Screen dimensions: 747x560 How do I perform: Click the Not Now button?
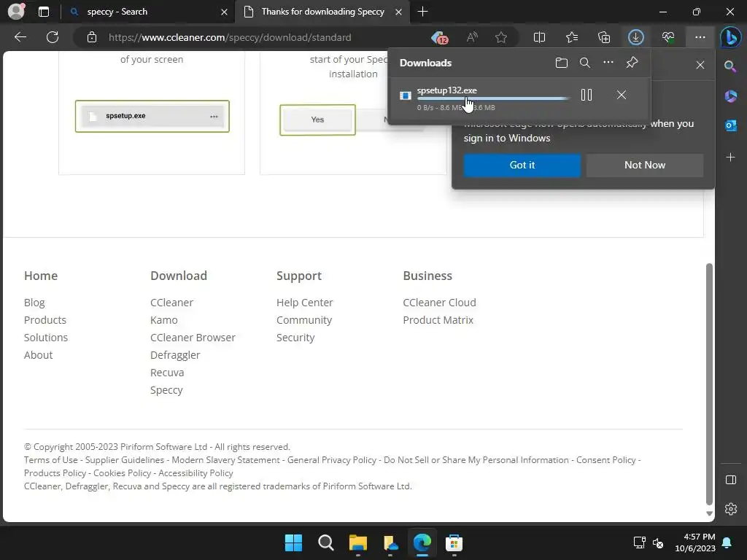click(x=645, y=166)
